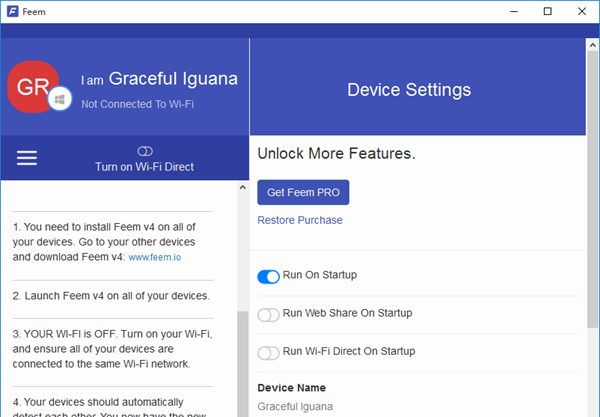The width and height of the screenshot is (600, 417).
Task: Click the install Feem v4 instruction step
Action: click(104, 242)
